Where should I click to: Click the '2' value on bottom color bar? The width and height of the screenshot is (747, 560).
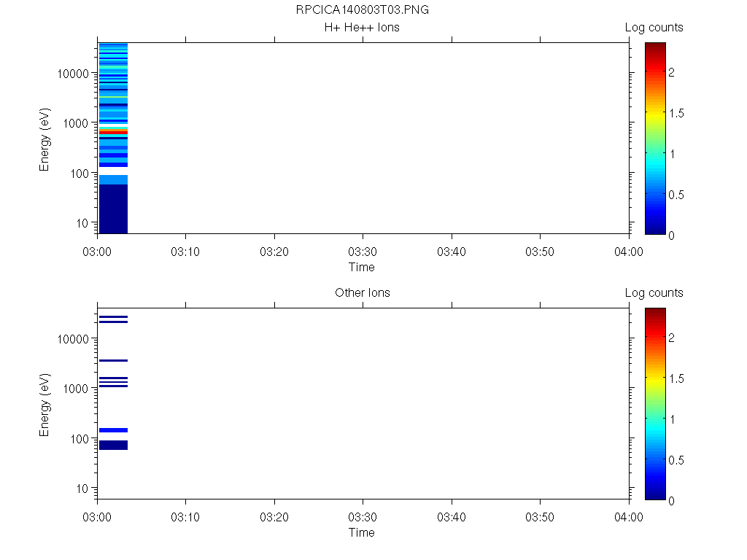(671, 338)
